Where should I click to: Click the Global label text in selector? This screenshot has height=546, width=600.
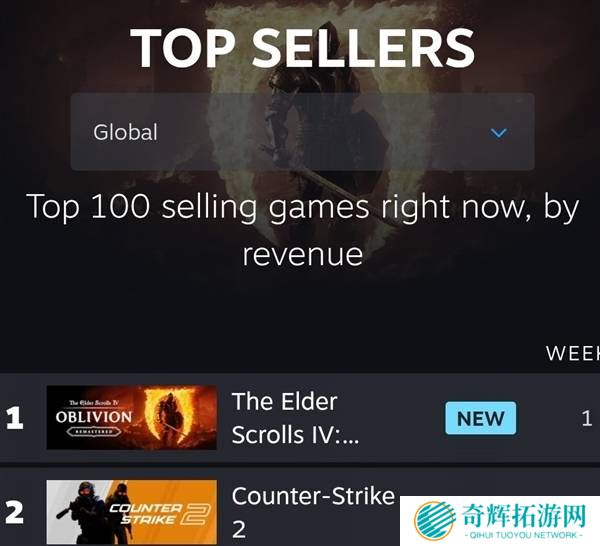pyautogui.click(x=125, y=132)
